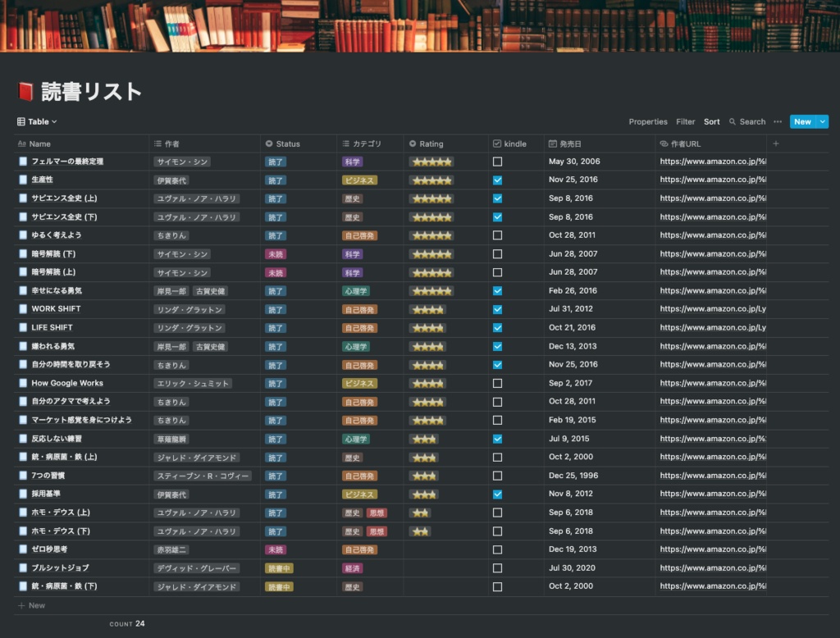Viewport: 840px width, 638px height.
Task: Open the Amazon URL for LIFE SHIFT
Action: pos(713,327)
